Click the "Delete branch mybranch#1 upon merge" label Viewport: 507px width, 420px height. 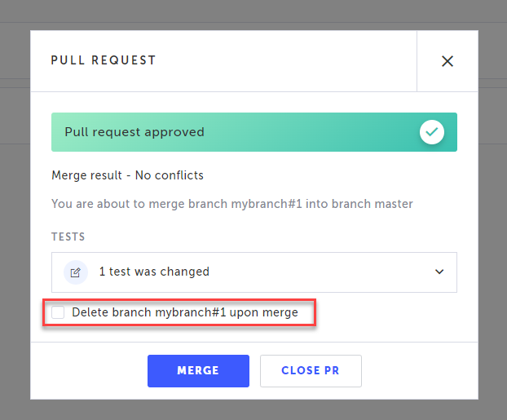click(185, 312)
